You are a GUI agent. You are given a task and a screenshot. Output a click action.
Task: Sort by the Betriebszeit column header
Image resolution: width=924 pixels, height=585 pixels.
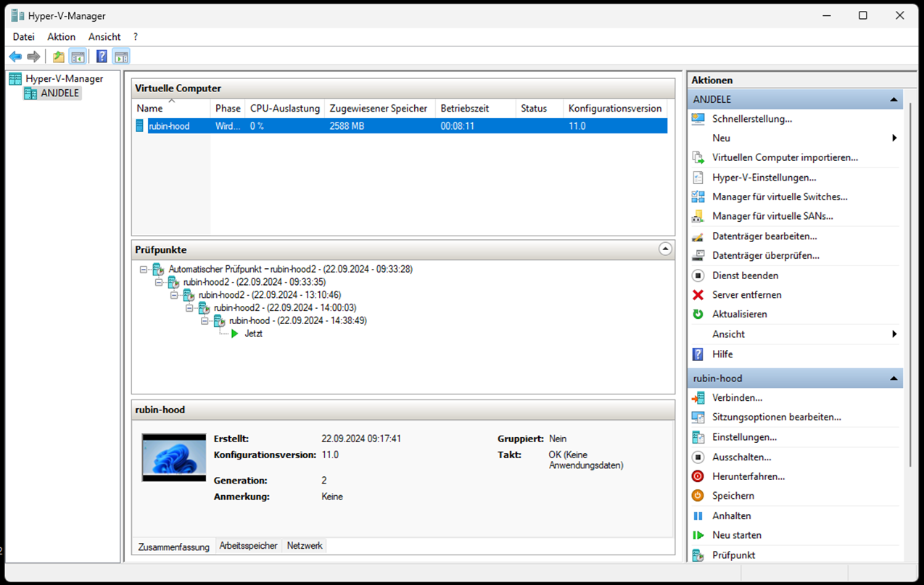coord(475,108)
